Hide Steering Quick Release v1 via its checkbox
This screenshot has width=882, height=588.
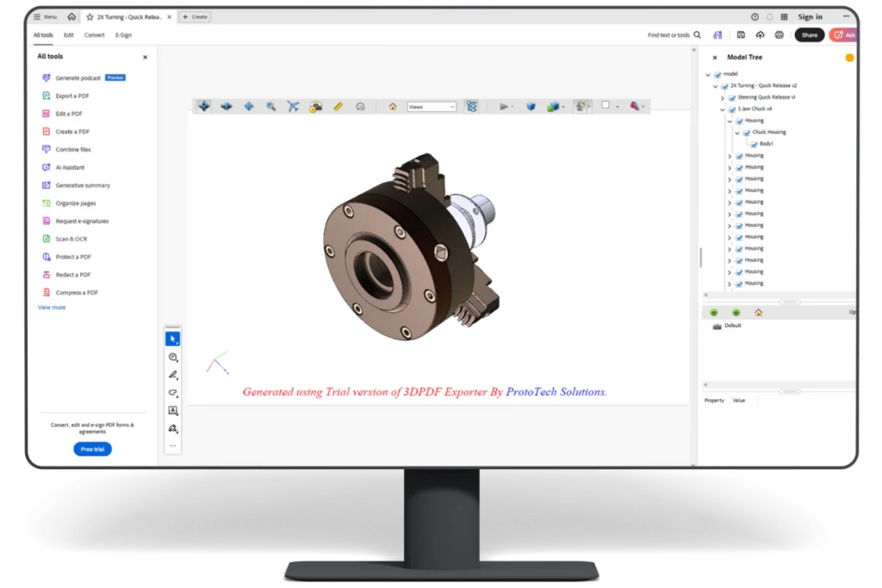pos(732,97)
